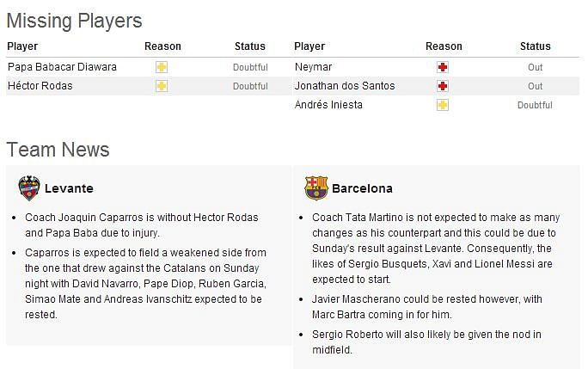Click Papa Babacar Diawara's yellow injury icon
Viewport: 588px width, 369px height.
click(162, 67)
